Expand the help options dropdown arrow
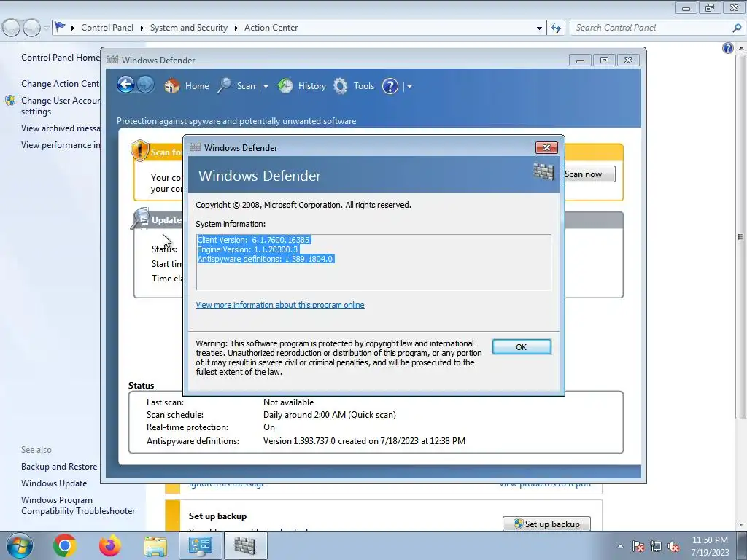 click(x=409, y=86)
